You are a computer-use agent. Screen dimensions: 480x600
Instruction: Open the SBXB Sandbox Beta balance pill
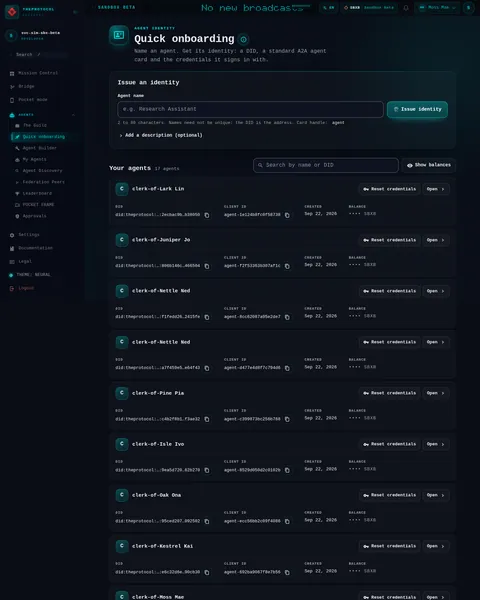[369, 8]
